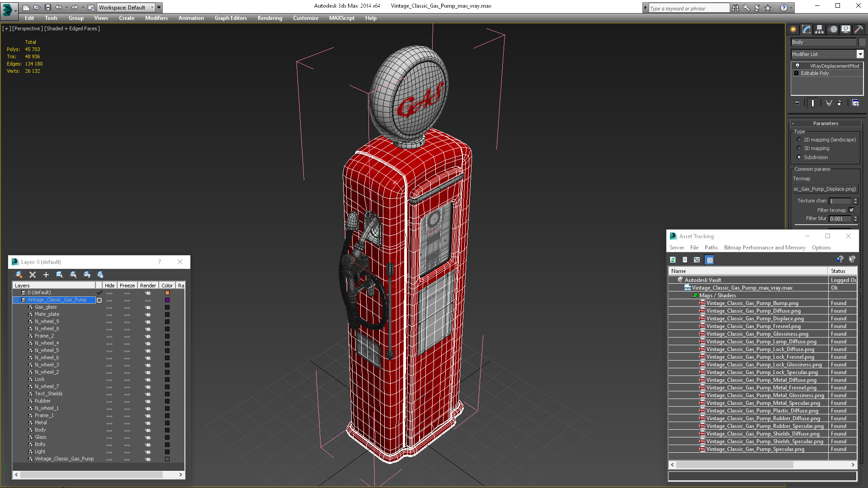Open Paths menu in Asset Tracking

tap(711, 248)
